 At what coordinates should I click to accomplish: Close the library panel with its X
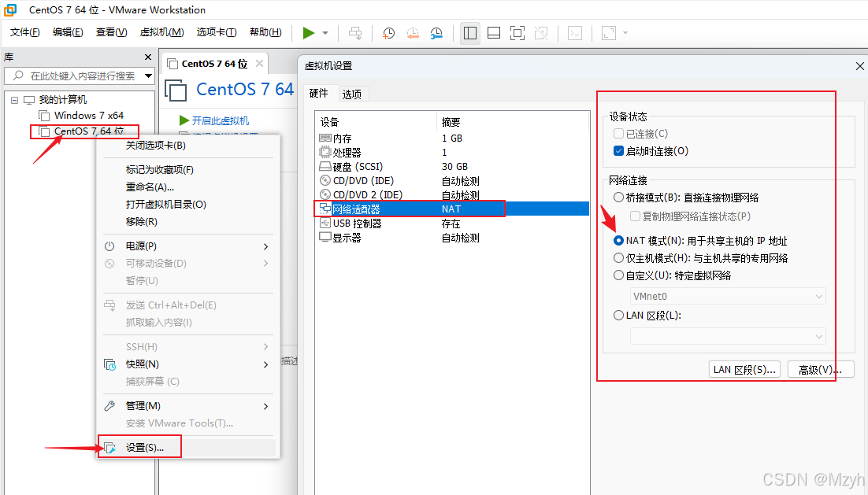(148, 57)
